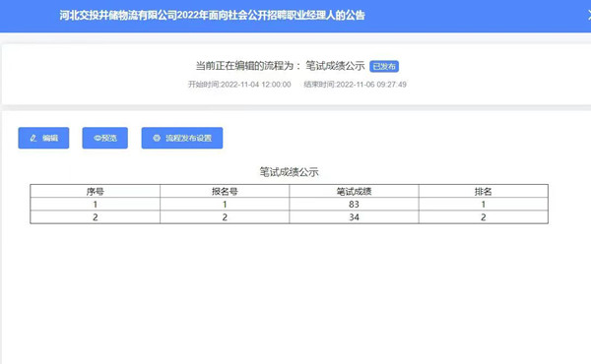Close the announcement dialog with X
The image size is (591, 364).
(x=589, y=16)
